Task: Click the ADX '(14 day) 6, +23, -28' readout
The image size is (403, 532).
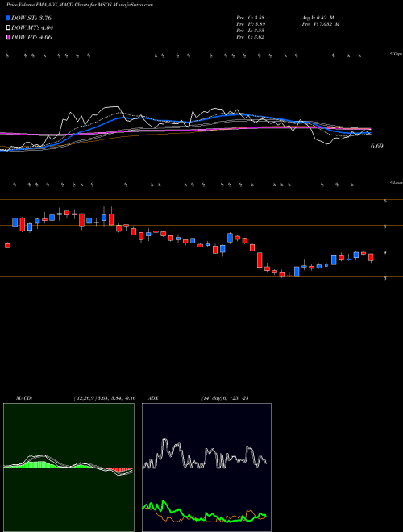Action: [x=225, y=398]
